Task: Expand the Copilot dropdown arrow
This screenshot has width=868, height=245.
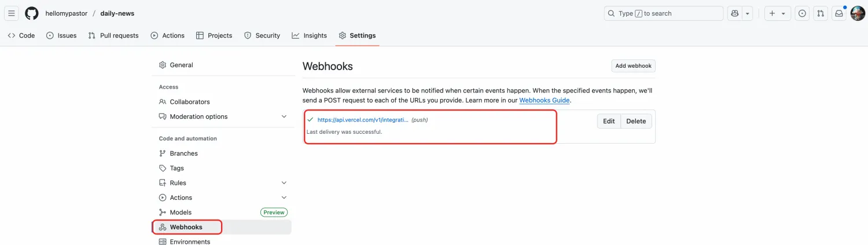Action: click(x=748, y=13)
